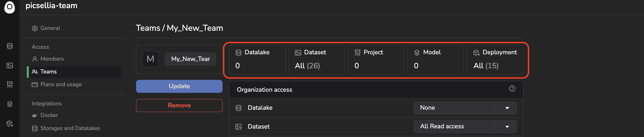Viewport: 644px width, 137px height.
Task: Click the Deployment summary card
Action: click(495, 60)
